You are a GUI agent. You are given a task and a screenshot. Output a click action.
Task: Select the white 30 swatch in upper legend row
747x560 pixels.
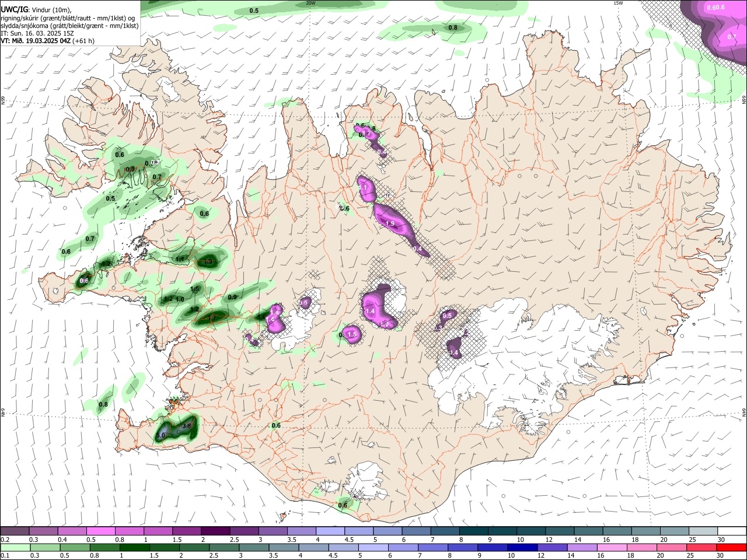coord(732,530)
